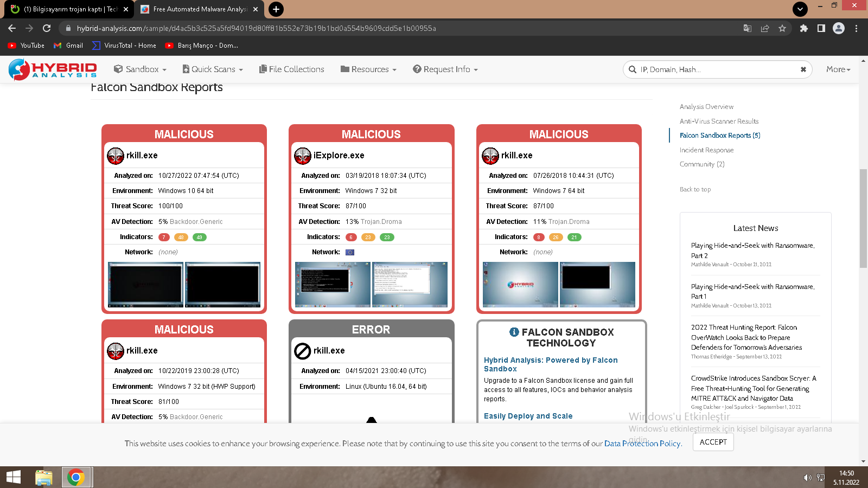This screenshot has width=868, height=488.
Task: Open the Gmail bookmark
Action: click(68, 46)
